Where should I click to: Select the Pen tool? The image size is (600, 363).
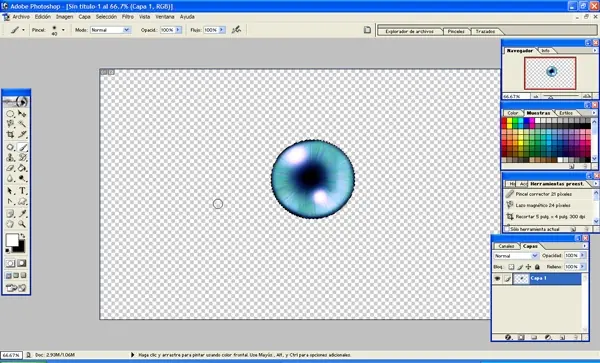(10, 202)
